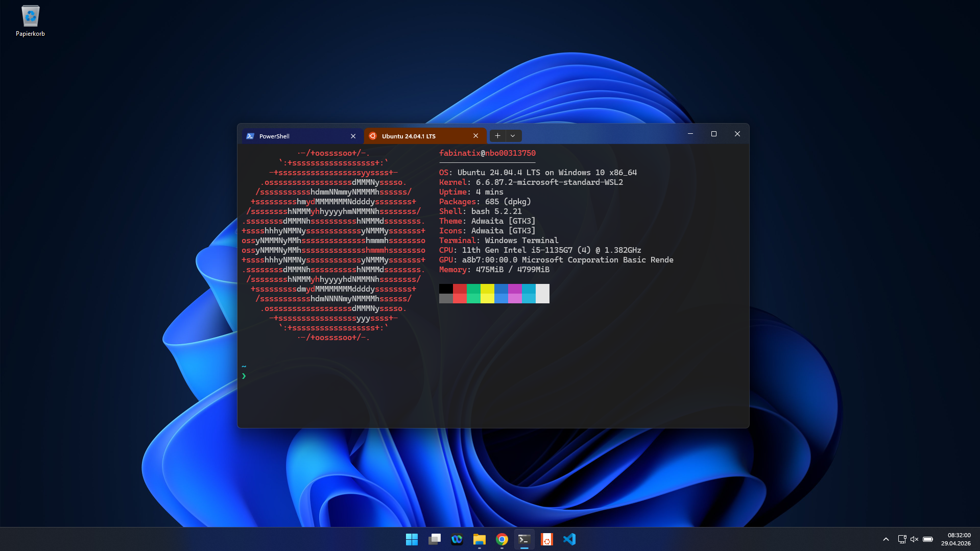
Task: Close the Windows Terminal window
Action: (x=737, y=134)
